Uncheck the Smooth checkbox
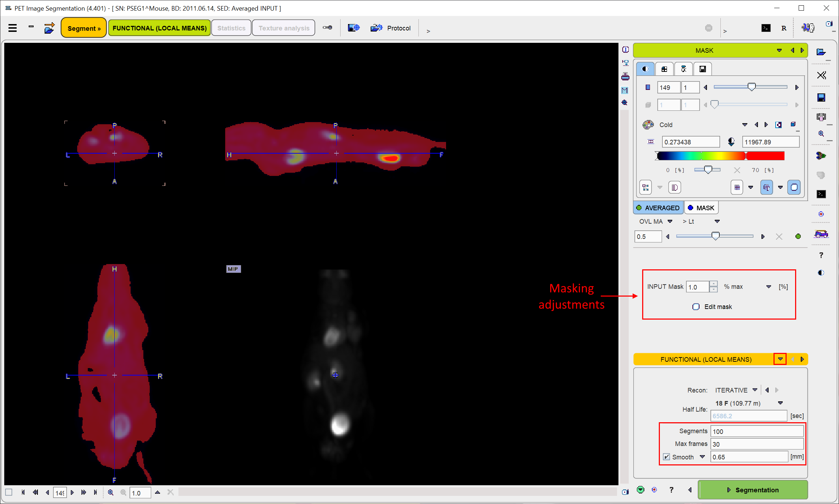839x504 pixels. 666,457
